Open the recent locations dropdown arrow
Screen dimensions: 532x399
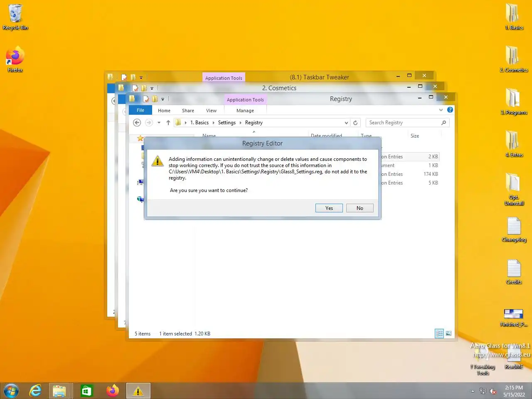click(159, 123)
